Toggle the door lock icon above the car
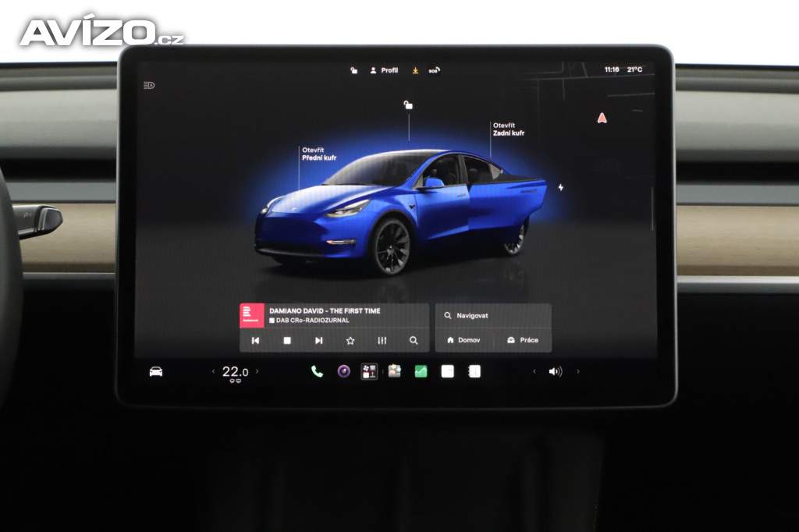This screenshot has height=532, width=799. click(408, 105)
